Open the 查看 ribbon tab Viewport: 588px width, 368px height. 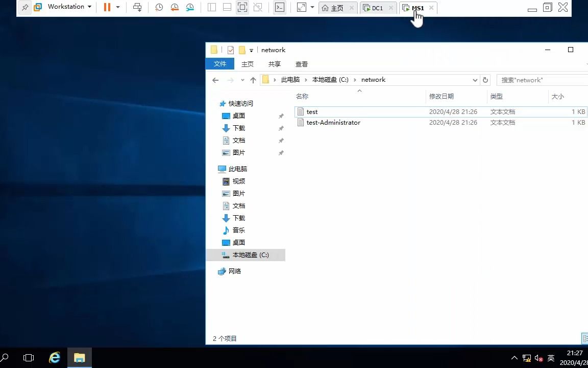click(x=302, y=64)
